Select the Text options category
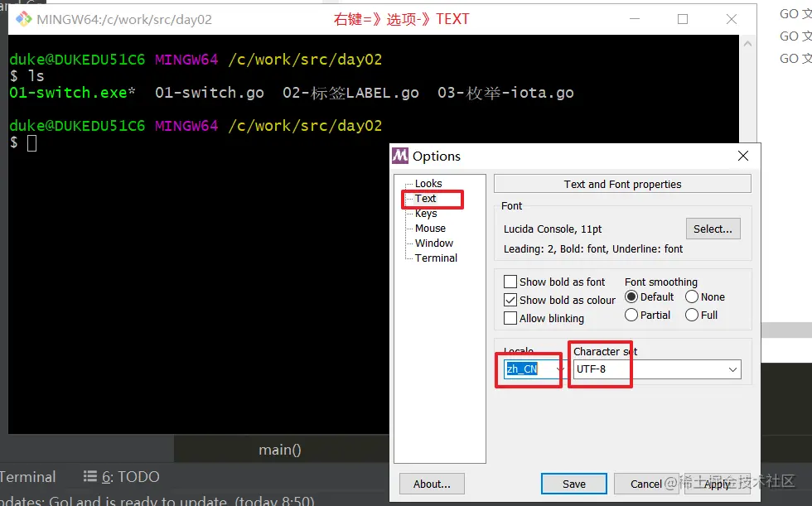The width and height of the screenshot is (812, 506). coord(426,199)
